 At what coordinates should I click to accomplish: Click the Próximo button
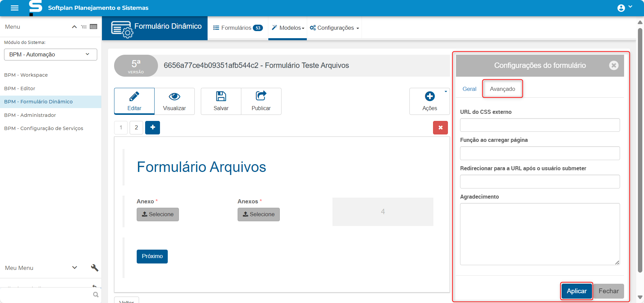[152, 256]
